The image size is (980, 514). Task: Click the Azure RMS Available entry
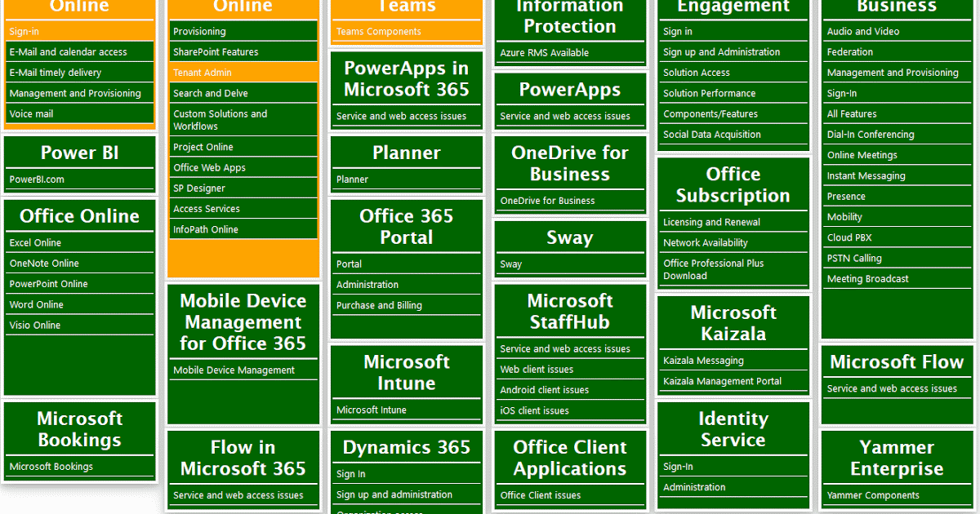point(570,53)
